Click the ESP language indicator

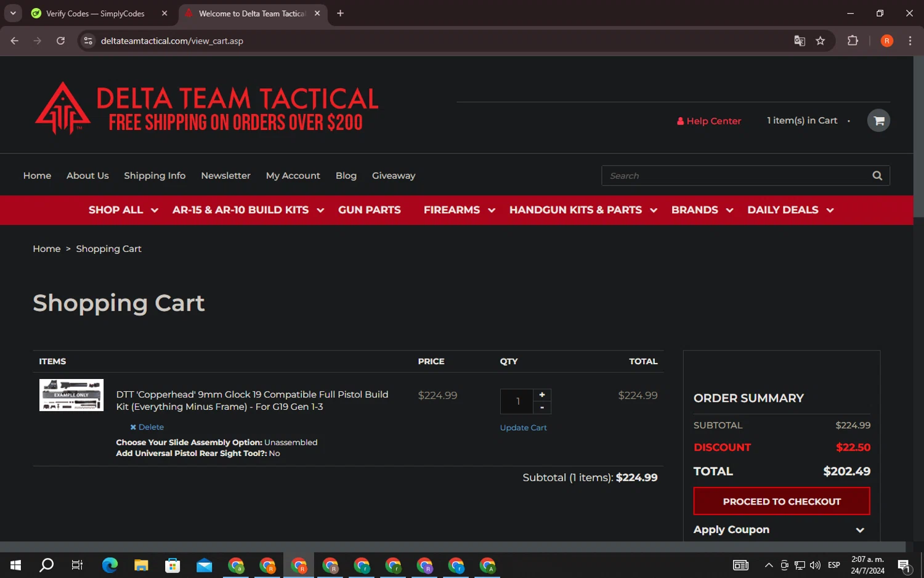tap(834, 565)
